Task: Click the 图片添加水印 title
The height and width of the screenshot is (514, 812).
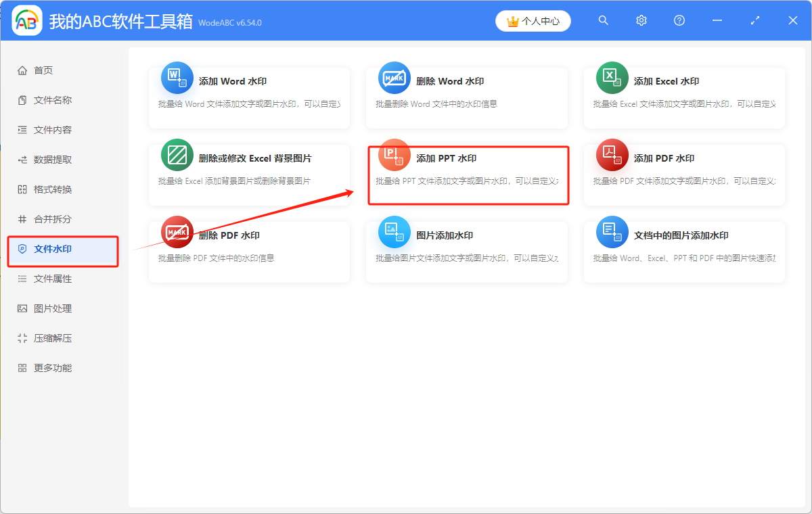Action: (x=445, y=235)
